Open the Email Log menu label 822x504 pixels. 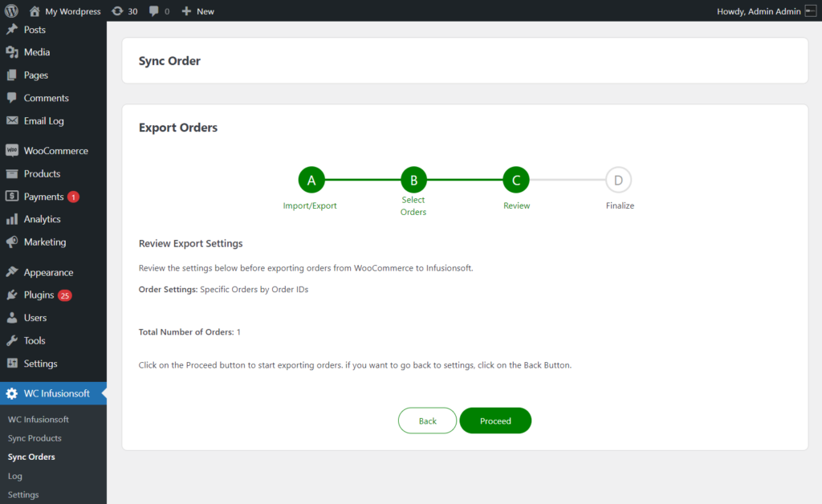pyautogui.click(x=44, y=120)
